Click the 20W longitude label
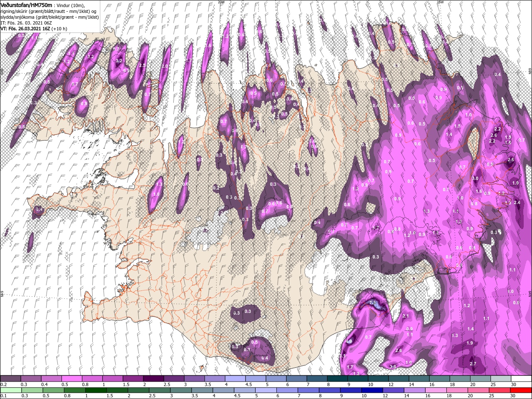The width and height of the screenshot is (532, 399). pos(221,2)
